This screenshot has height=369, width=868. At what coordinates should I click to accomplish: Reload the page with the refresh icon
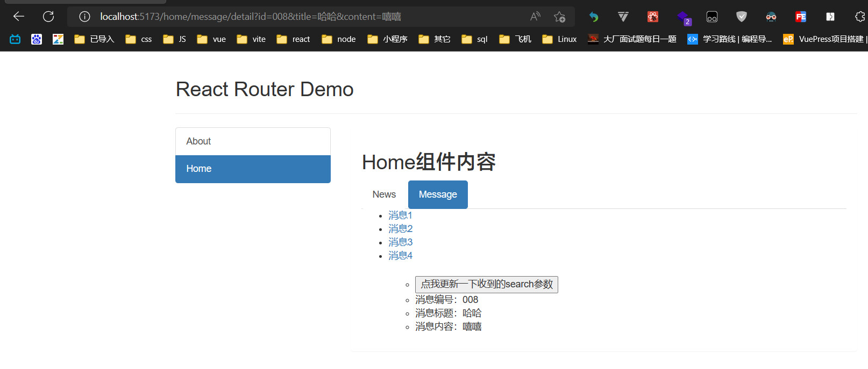pyautogui.click(x=48, y=17)
